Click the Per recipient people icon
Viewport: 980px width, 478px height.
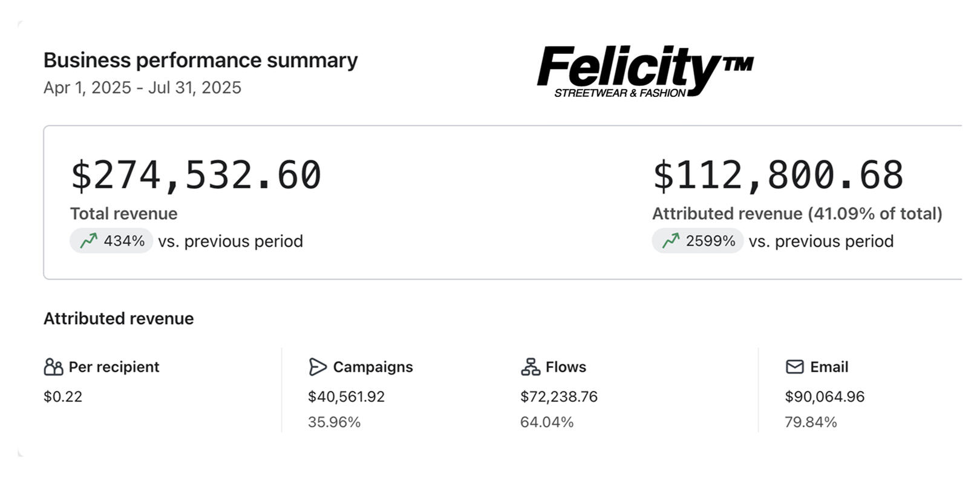(53, 367)
